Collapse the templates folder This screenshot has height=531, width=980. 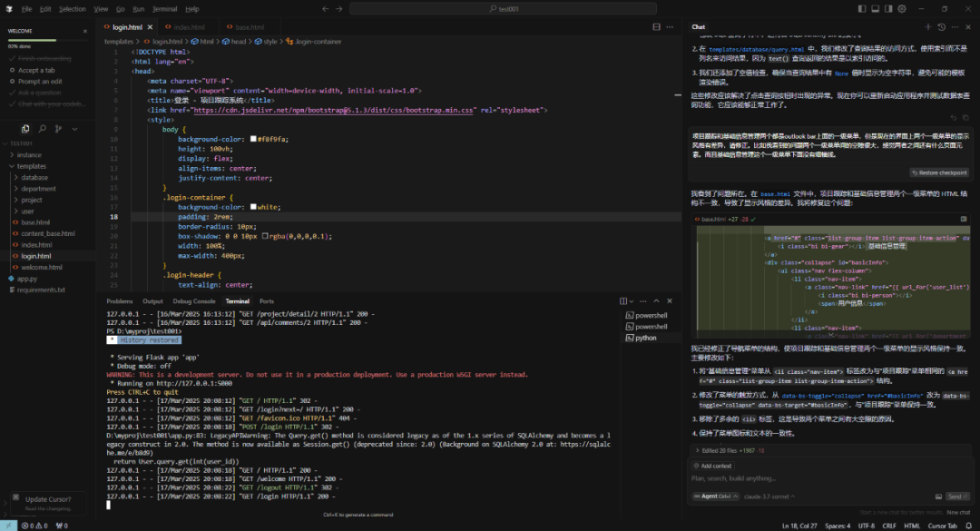click(31, 166)
